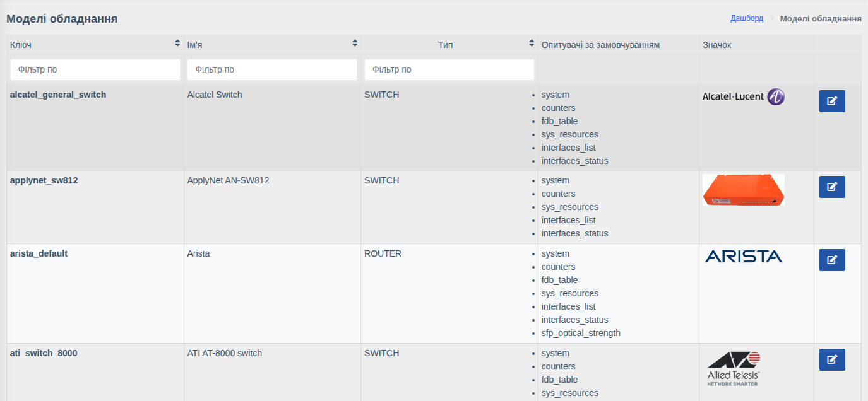This screenshot has width=868, height=401.
Task: Sort table by Тип column arrows
Action: coord(532,44)
